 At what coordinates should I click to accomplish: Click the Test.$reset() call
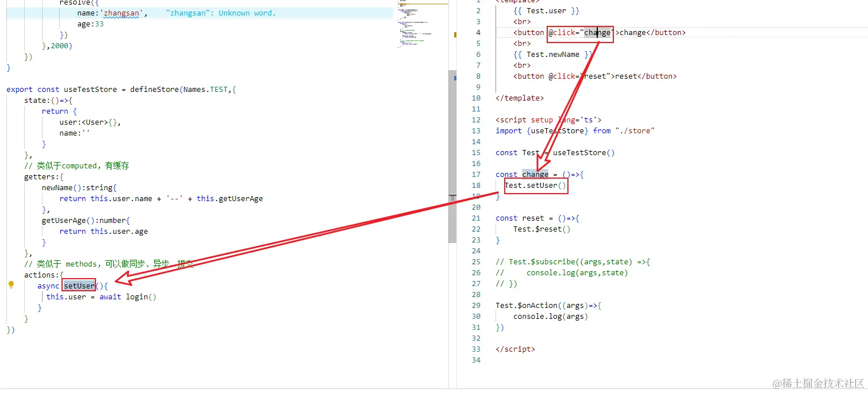tap(542, 229)
